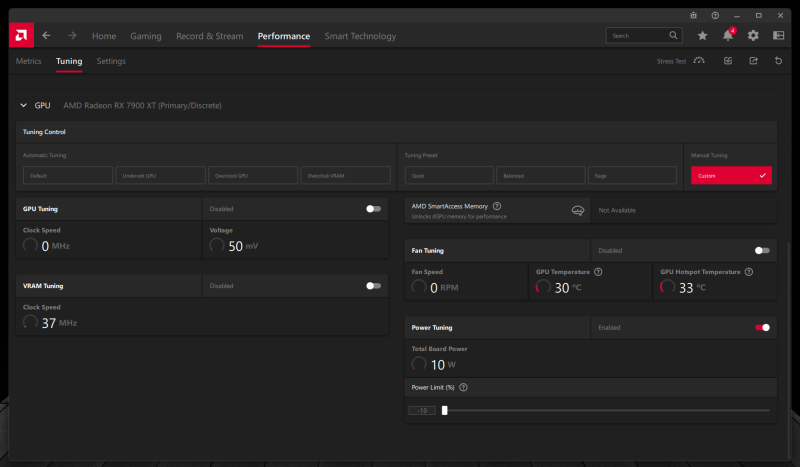Screen dimensions: 800x467
Task: Click the Power Limit value box
Action: [x=422, y=410]
